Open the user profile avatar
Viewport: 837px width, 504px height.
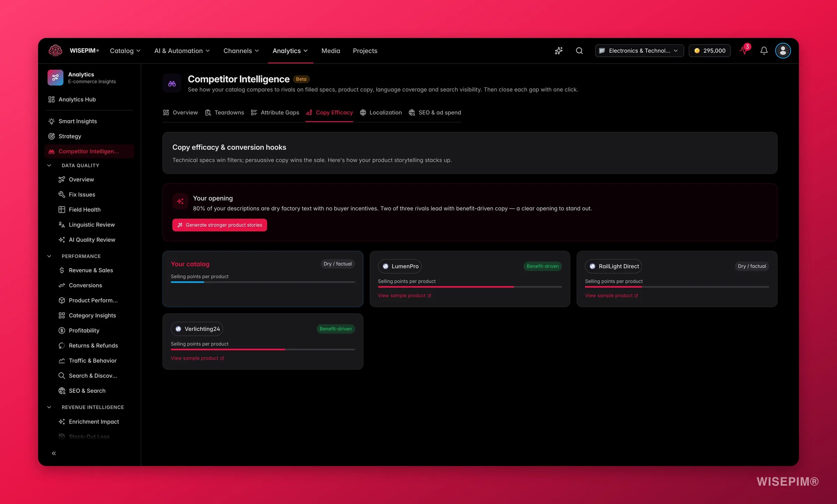(783, 51)
